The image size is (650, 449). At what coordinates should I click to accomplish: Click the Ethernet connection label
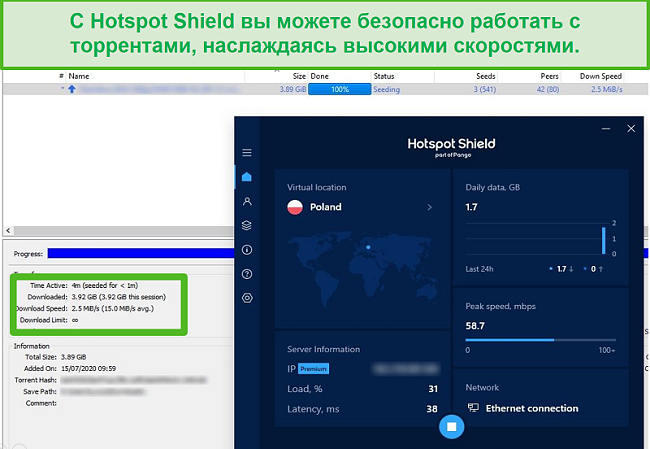point(532,408)
